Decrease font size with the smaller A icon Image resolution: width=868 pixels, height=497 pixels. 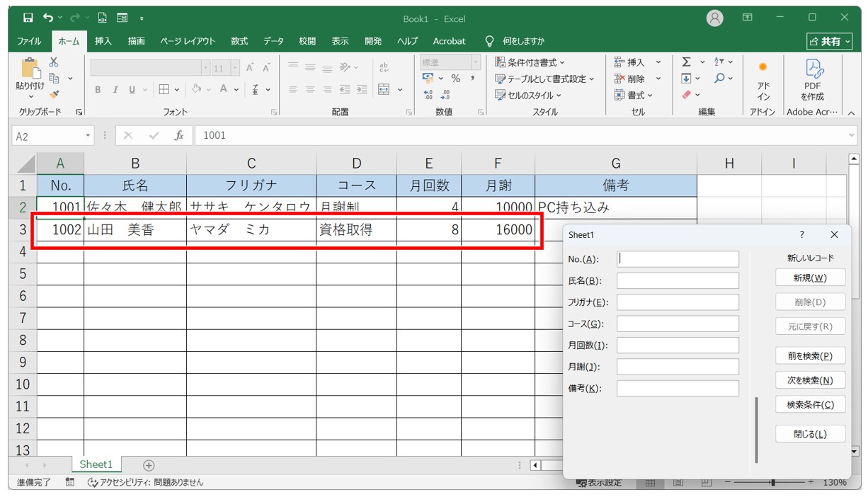pyautogui.click(x=266, y=68)
